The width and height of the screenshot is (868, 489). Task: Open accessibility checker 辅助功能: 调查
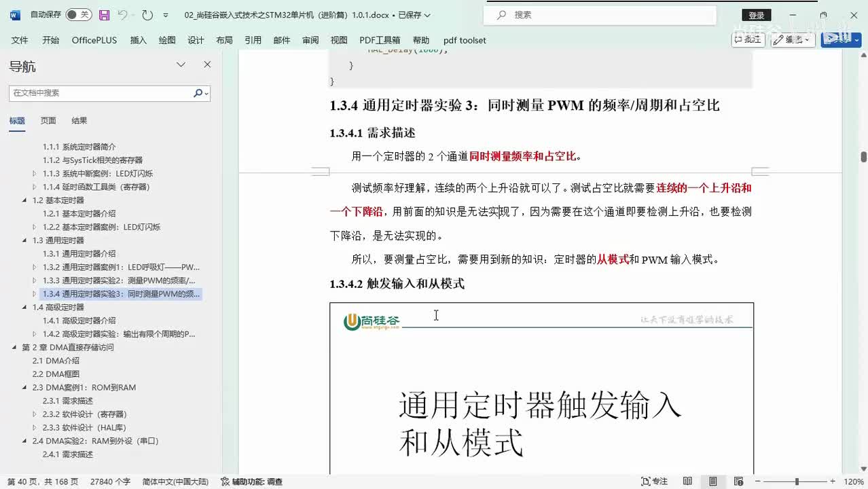click(252, 482)
